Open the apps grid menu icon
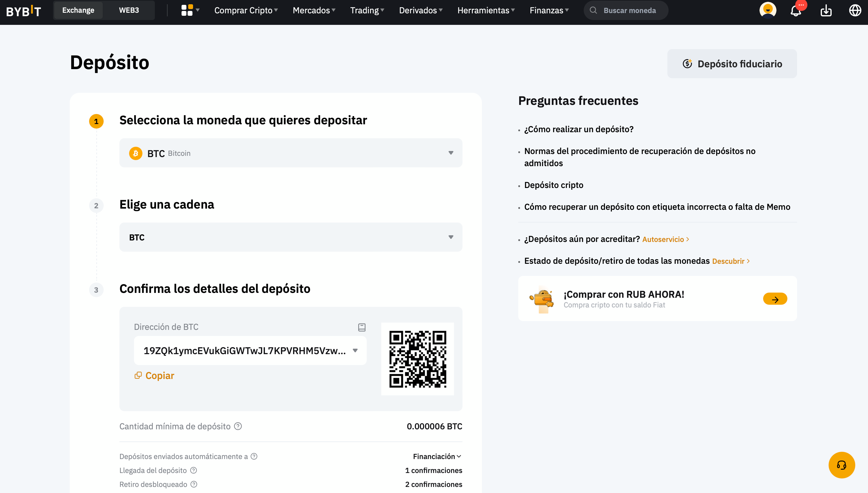Screen dimensions: 868x493 click(x=187, y=10)
